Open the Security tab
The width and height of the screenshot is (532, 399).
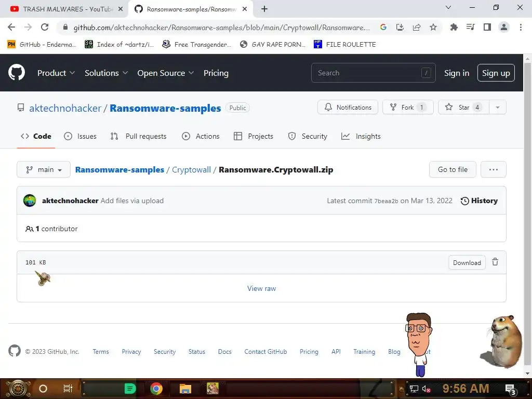[x=308, y=136]
